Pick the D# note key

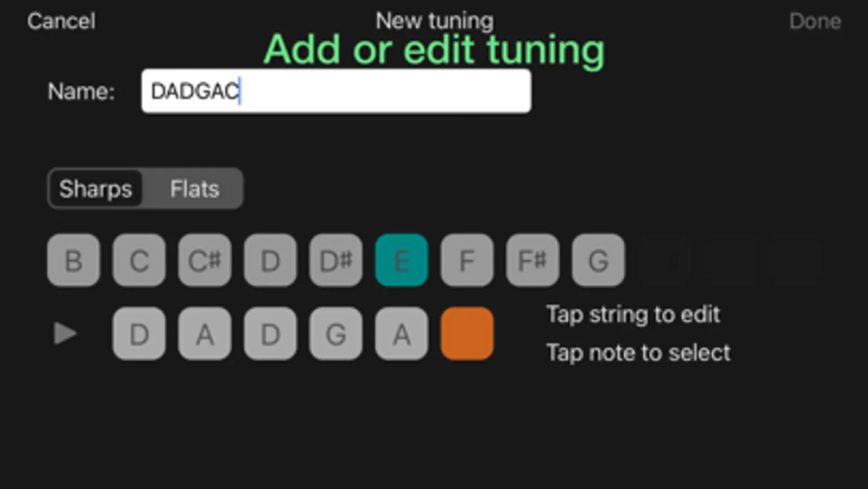coord(335,260)
